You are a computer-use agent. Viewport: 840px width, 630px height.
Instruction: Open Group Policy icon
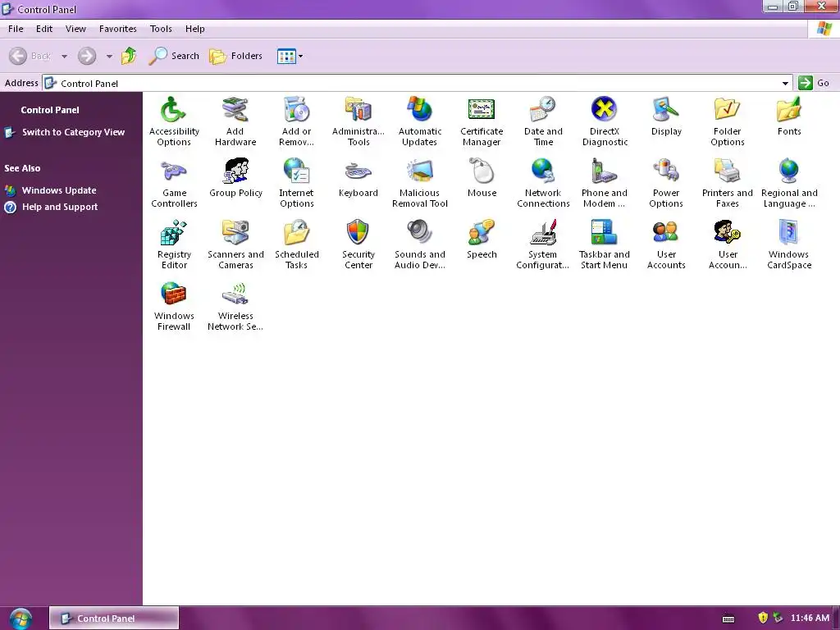click(x=235, y=178)
